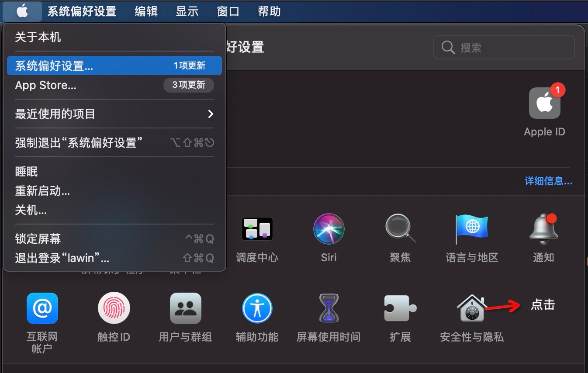Screen dimensions: 588x373
Task: Open Accessibility (辅助功能) icon
Action: pos(257,308)
